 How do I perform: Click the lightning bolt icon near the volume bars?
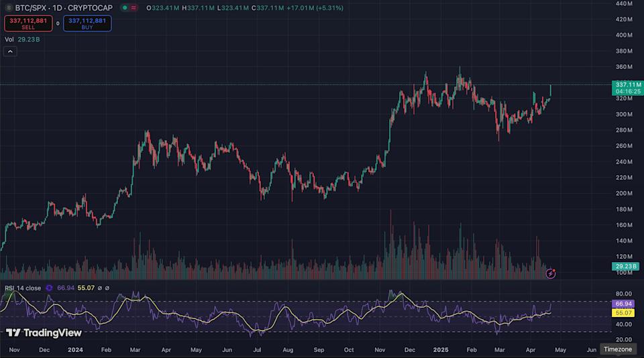click(x=550, y=274)
